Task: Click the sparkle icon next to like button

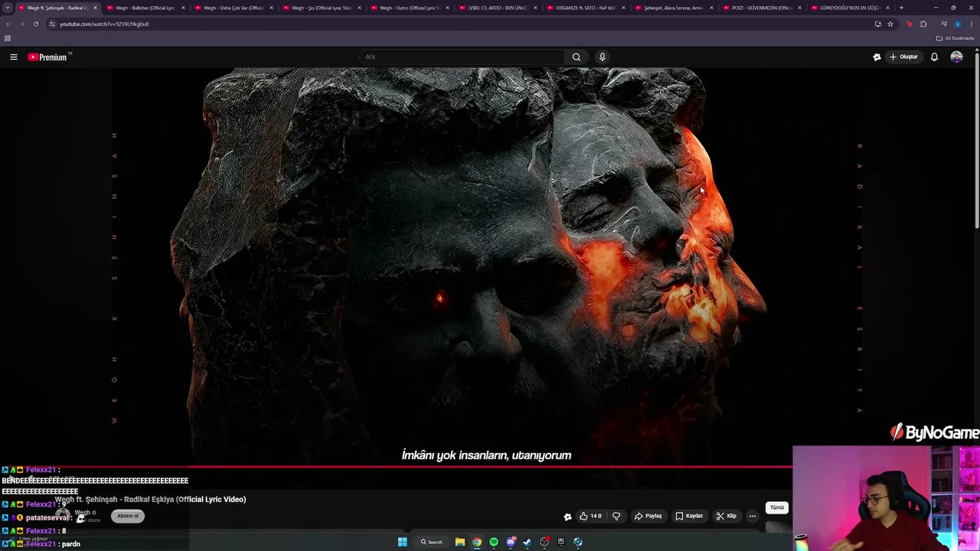Action: tap(567, 517)
